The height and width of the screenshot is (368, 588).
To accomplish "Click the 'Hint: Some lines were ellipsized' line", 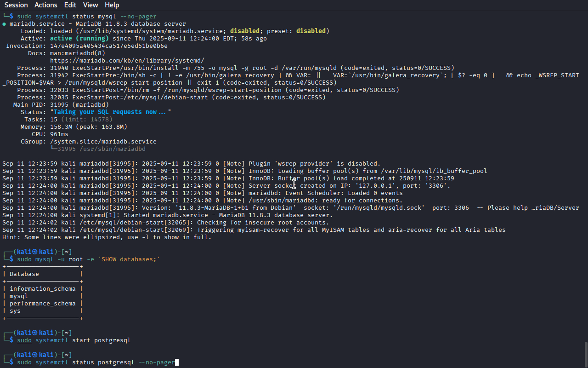I will pyautogui.click(x=107, y=237).
